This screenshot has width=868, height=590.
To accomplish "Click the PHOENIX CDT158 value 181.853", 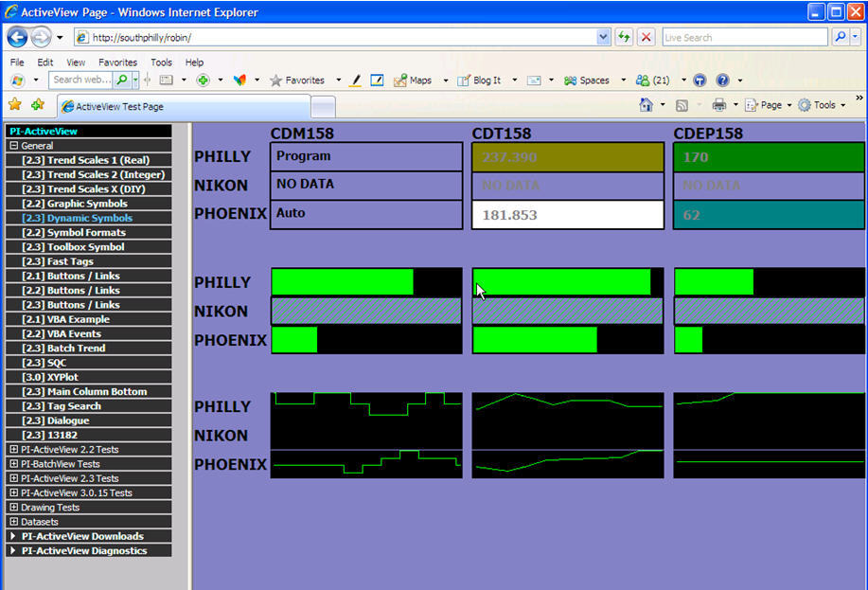I will 567,214.
